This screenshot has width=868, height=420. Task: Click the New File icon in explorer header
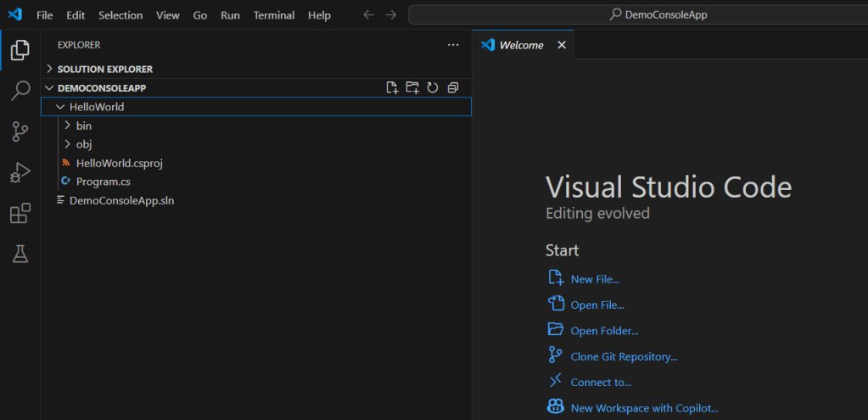click(x=392, y=87)
